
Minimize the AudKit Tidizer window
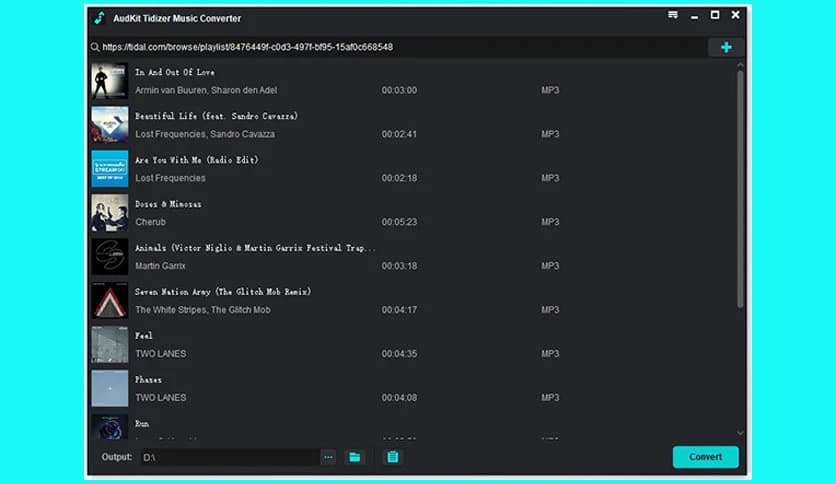click(x=694, y=17)
